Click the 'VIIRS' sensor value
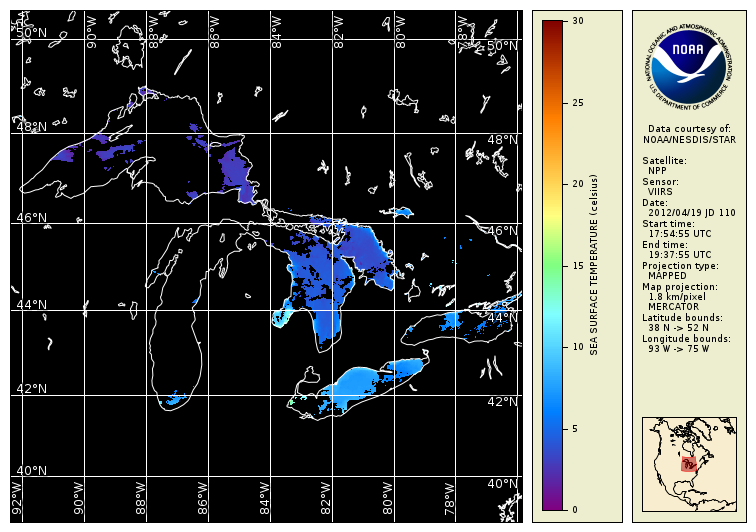 (660, 191)
